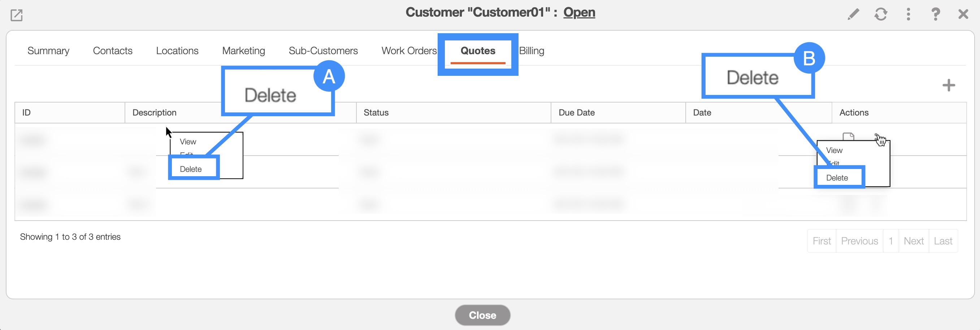This screenshot has width=980, height=330.
Task: Sort by the Due Date column header
Action: point(576,113)
